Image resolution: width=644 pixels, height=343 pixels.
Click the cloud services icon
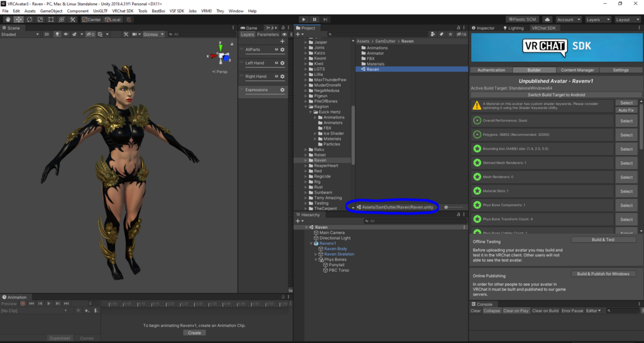click(x=547, y=19)
